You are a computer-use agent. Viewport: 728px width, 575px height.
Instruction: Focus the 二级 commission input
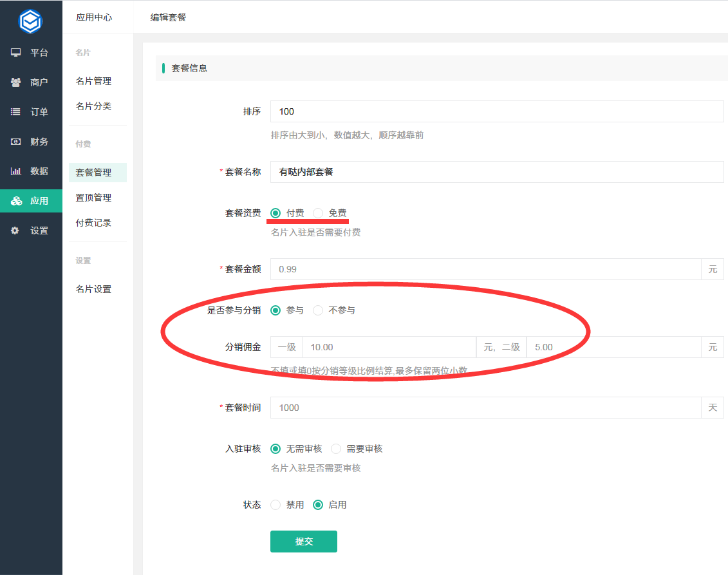[614, 348]
